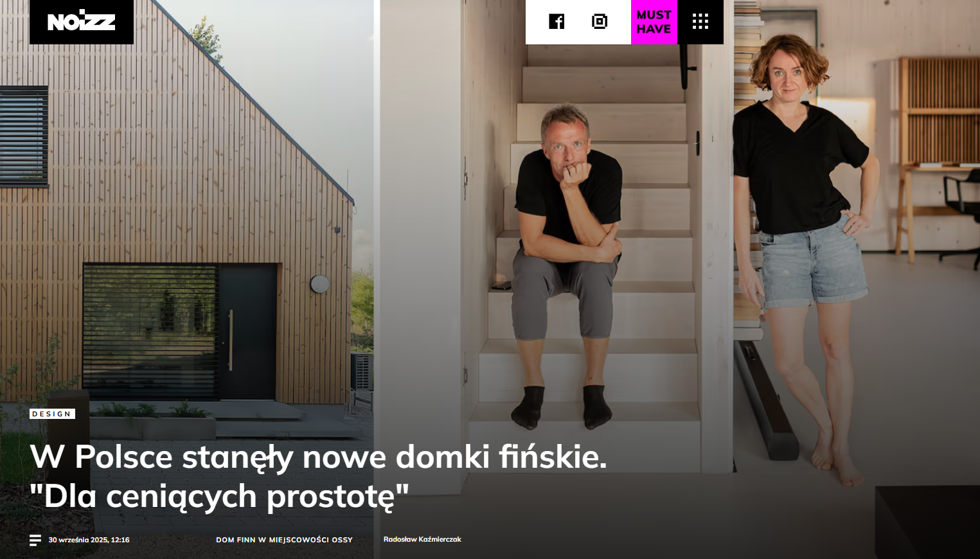Click the round wall lamp on the house
Viewport: 980px width, 559px height.
tap(319, 283)
